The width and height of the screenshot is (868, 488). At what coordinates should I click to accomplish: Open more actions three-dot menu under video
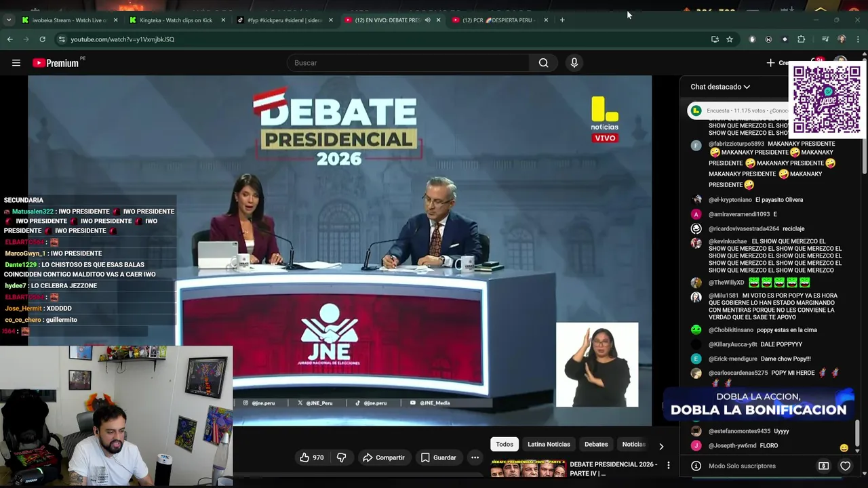point(475,457)
